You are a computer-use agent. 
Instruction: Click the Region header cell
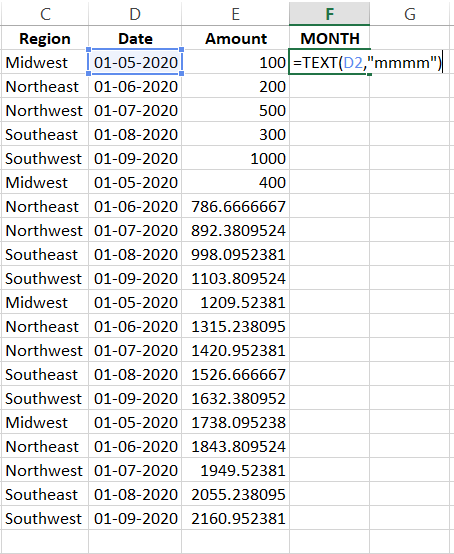[x=45, y=38]
